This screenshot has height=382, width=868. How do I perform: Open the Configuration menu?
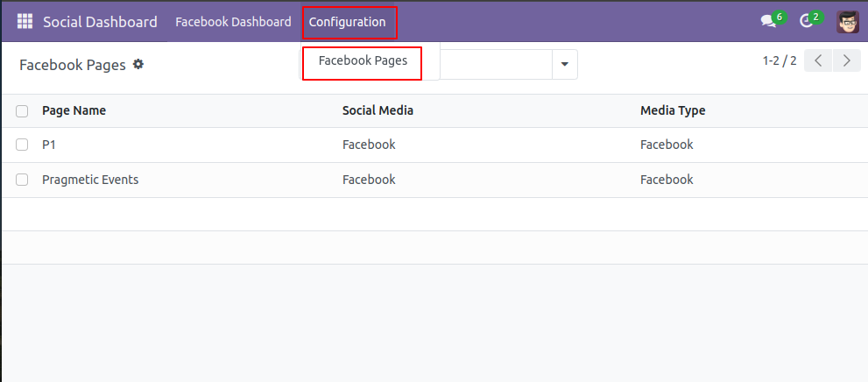(348, 22)
